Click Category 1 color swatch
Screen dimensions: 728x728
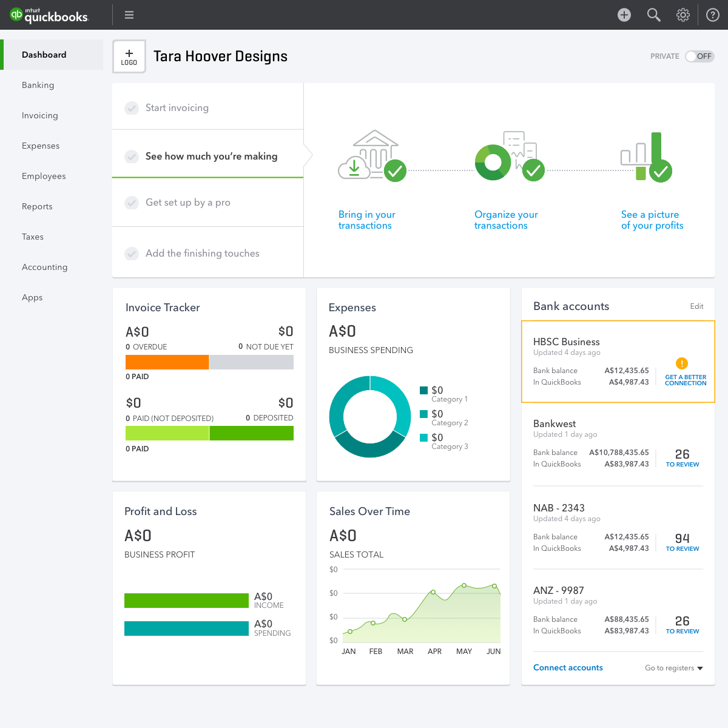pos(423,390)
